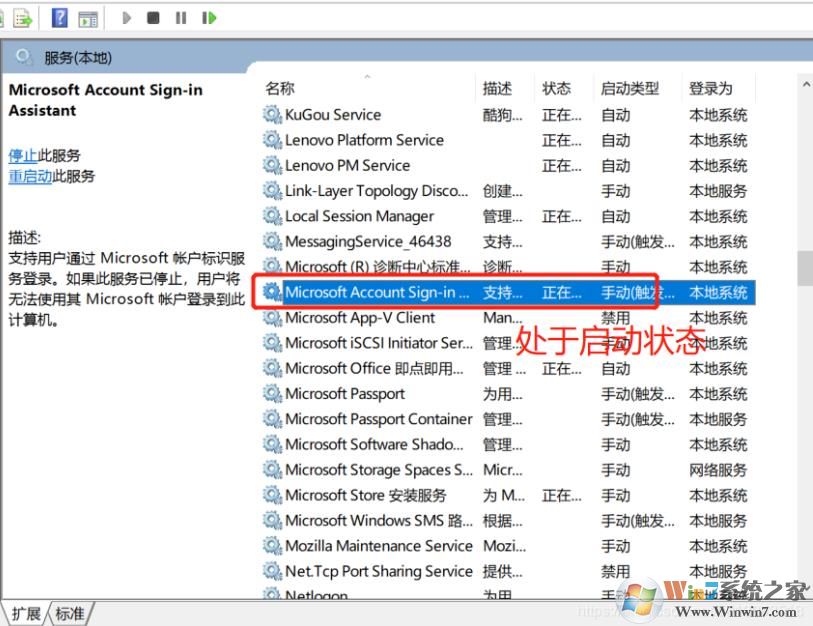
Task: Click gear icon of Net.Tcp Port Sharing Service
Action: (272, 571)
